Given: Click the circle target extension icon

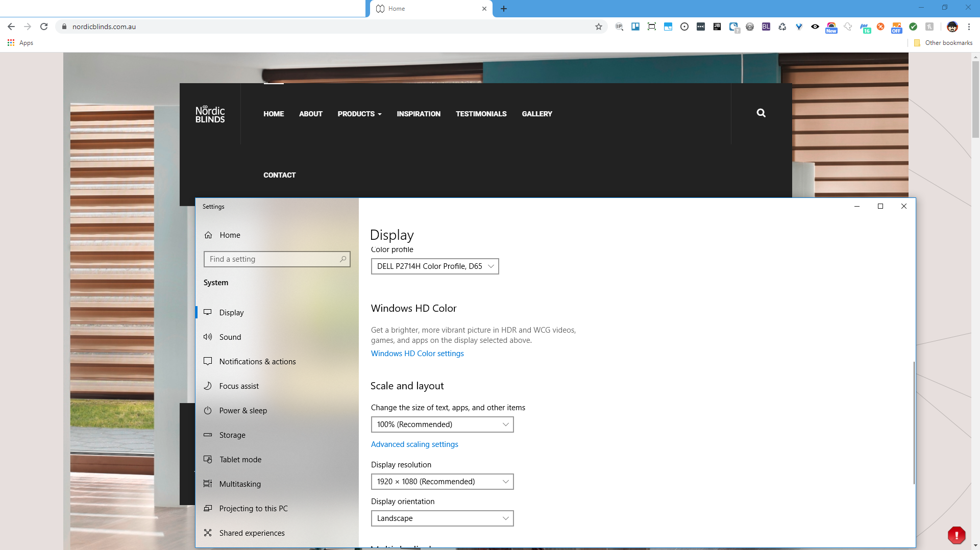Looking at the screenshot, I should (684, 27).
